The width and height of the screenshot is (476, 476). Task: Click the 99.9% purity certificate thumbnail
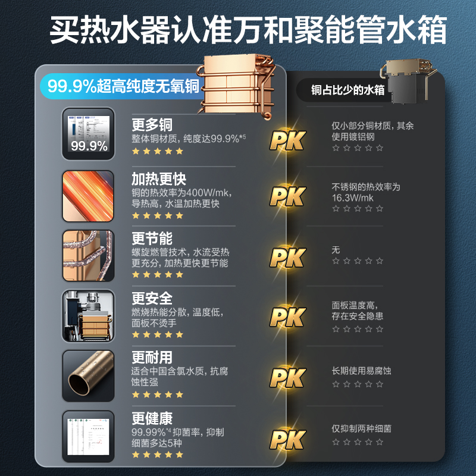point(88,134)
